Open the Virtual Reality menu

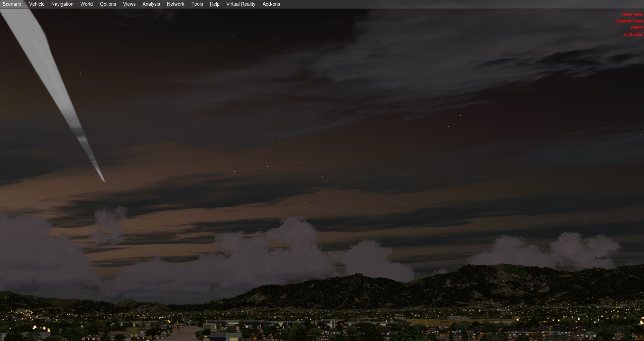pyautogui.click(x=240, y=4)
